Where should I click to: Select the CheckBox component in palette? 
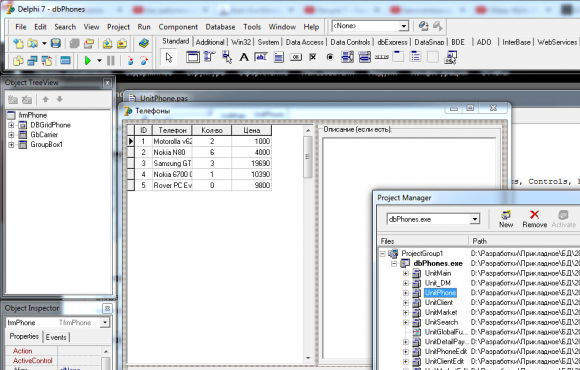313,57
